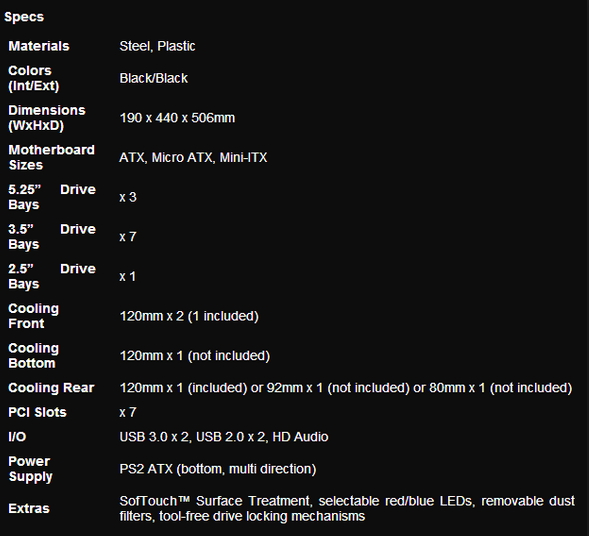589x536 pixels.
Task: Click the USB 3.0 x 2 I/O text
Action: tap(154, 437)
